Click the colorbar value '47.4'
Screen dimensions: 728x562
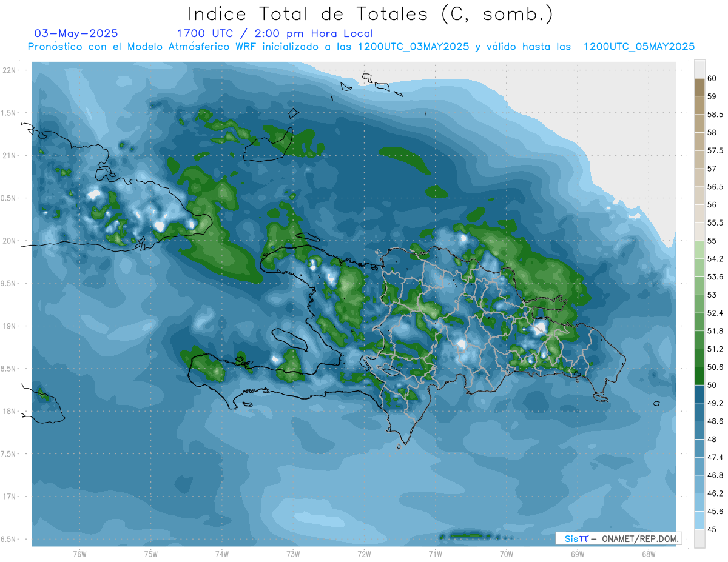715,457
